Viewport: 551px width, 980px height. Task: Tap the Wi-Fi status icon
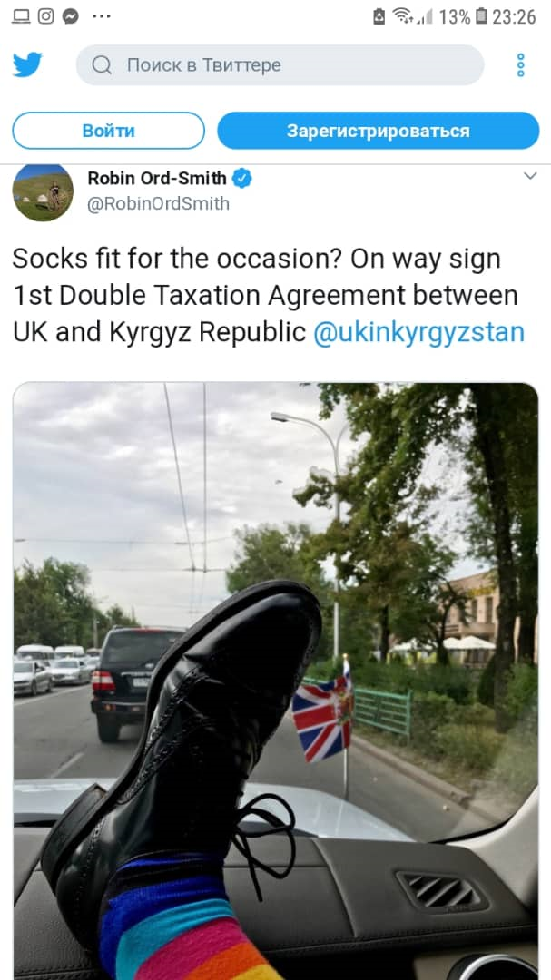(x=402, y=16)
